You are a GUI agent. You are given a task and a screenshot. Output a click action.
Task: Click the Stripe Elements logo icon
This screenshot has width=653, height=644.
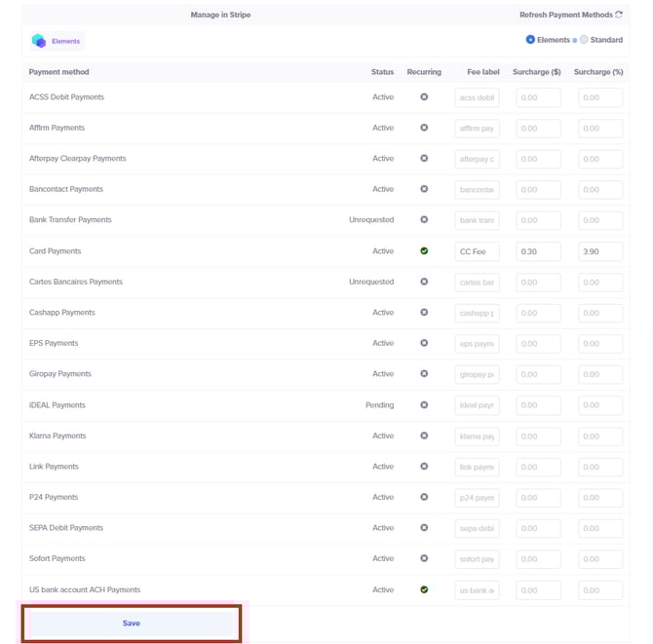39,41
